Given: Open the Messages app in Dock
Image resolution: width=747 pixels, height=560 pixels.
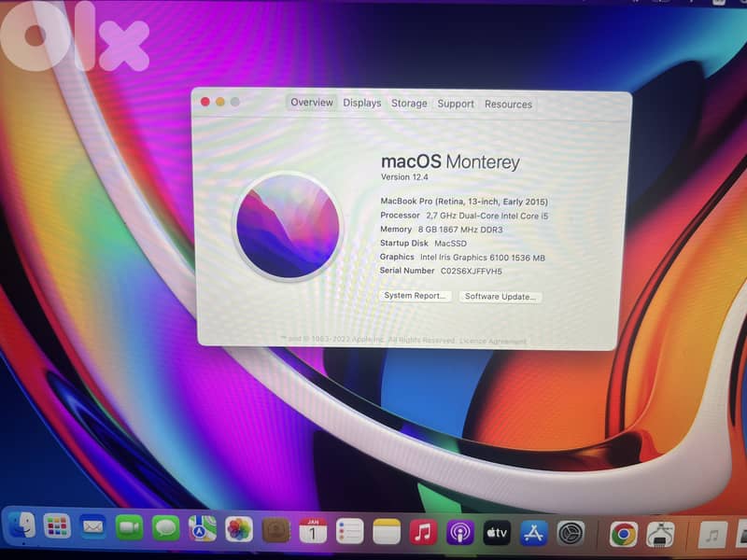Looking at the screenshot, I should tap(165, 528).
